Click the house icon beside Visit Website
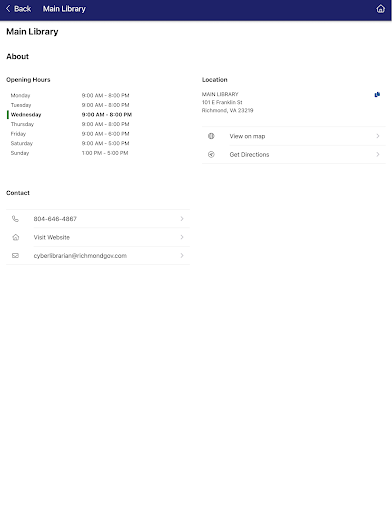 click(15, 237)
